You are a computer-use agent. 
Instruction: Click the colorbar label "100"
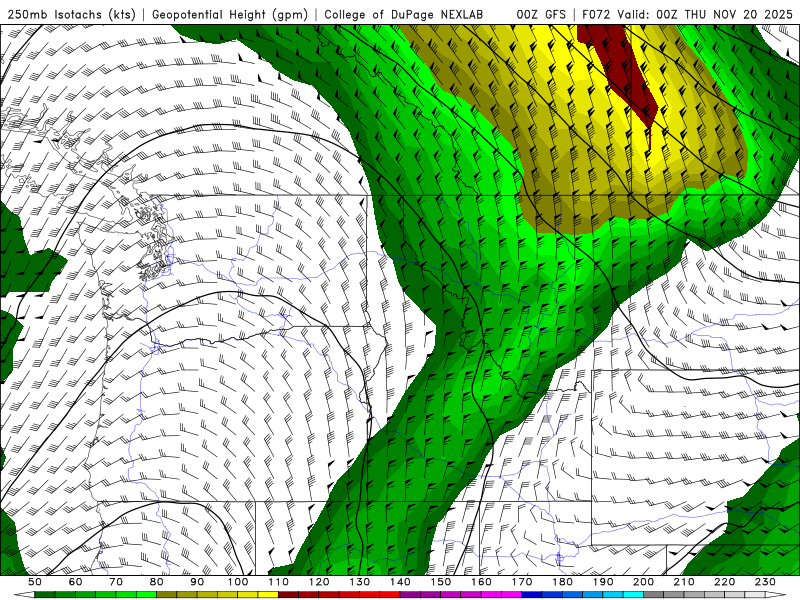pyautogui.click(x=238, y=582)
